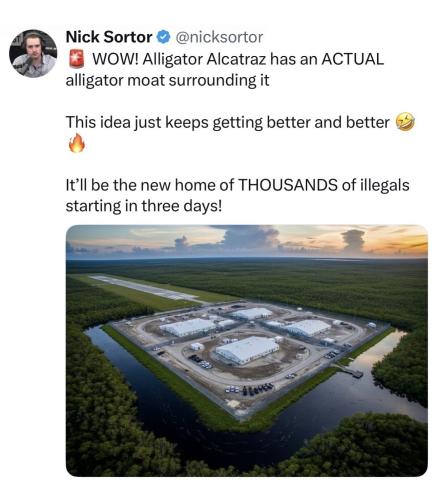Click the small dock on the moat
Image resolution: width=437 pixels, height=500 pixels.
350,371
